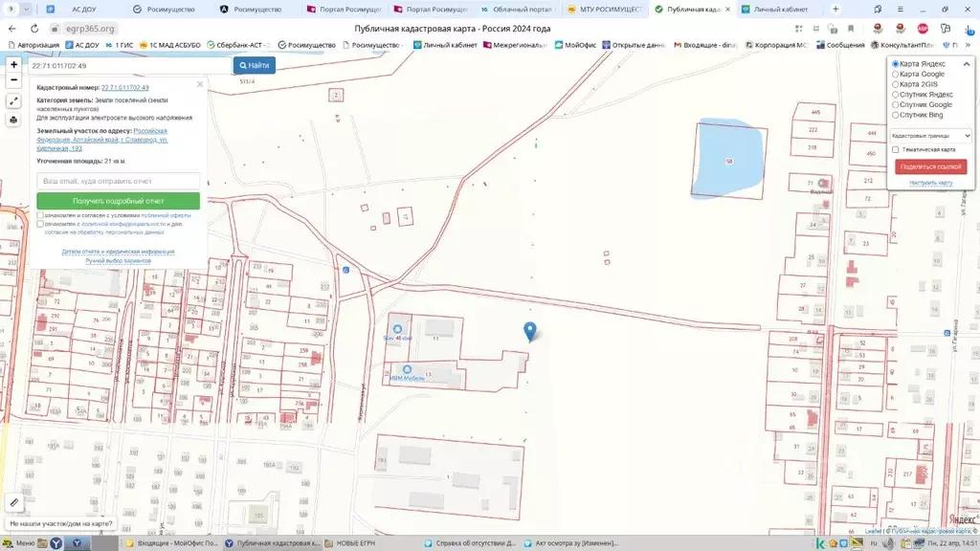Reload the page in browser toolbar
This screenshot has height=551, width=980.
34,29
